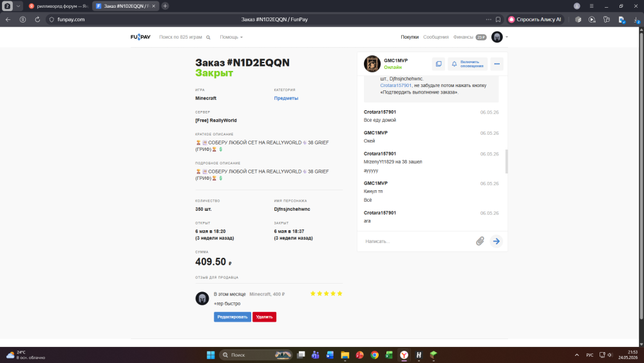Open the browser downloads icon

[636, 19]
